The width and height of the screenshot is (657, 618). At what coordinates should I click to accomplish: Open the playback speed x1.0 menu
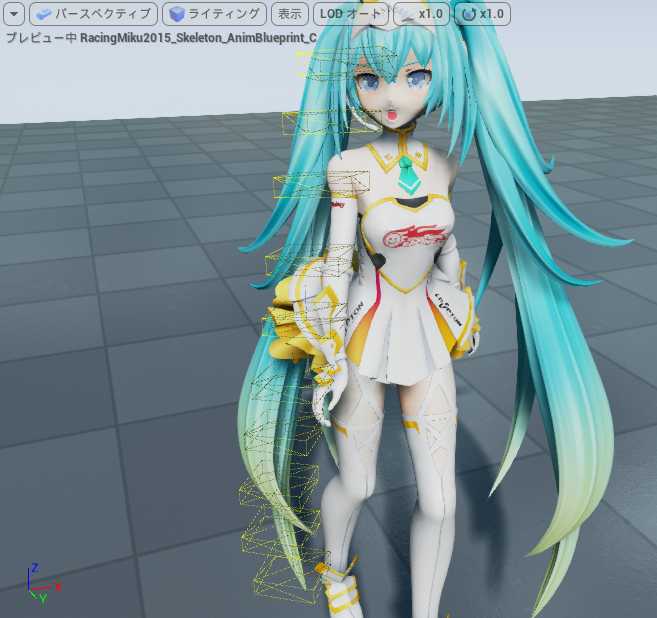click(422, 14)
